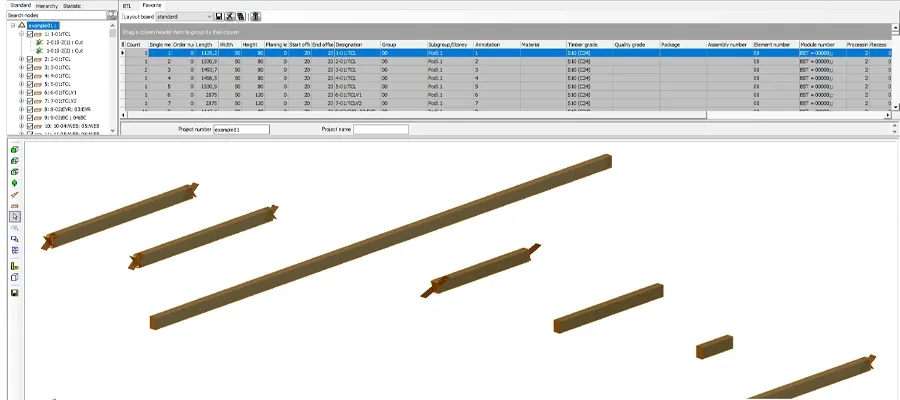This screenshot has height=400, width=900.
Task: Switch to the Hierarchy tab
Action: pyautogui.click(x=47, y=6)
